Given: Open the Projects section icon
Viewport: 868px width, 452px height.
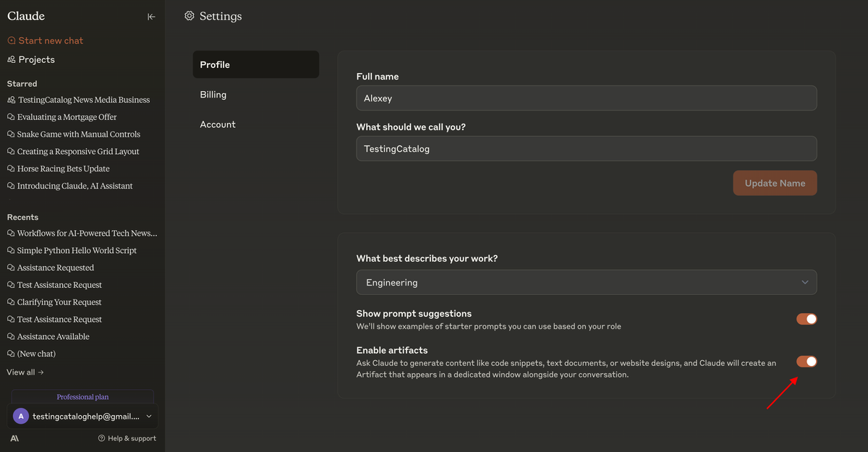Looking at the screenshot, I should (x=11, y=59).
